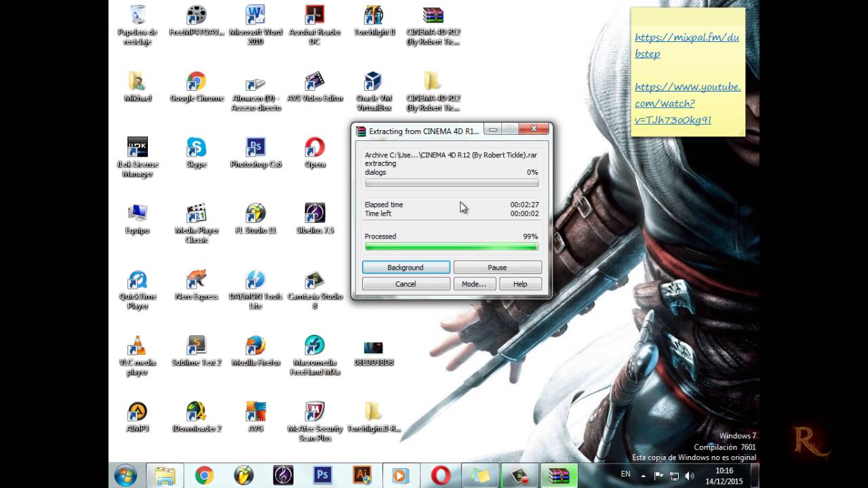Open AVG antivirus shortcut

256,418
